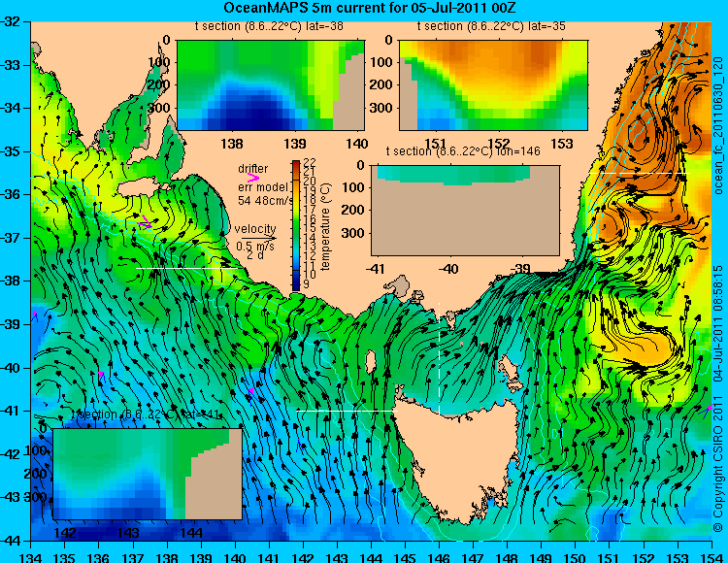Viewport: 728px width, 563px height.
Task: Select the magenta drifter marker at the left map edge
Action: coord(35,315)
